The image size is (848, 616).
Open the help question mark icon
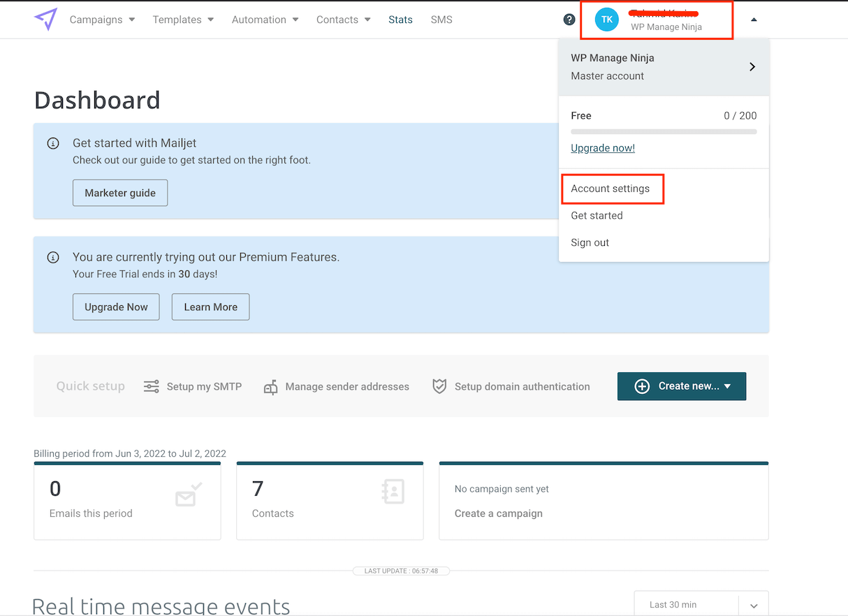coord(569,20)
